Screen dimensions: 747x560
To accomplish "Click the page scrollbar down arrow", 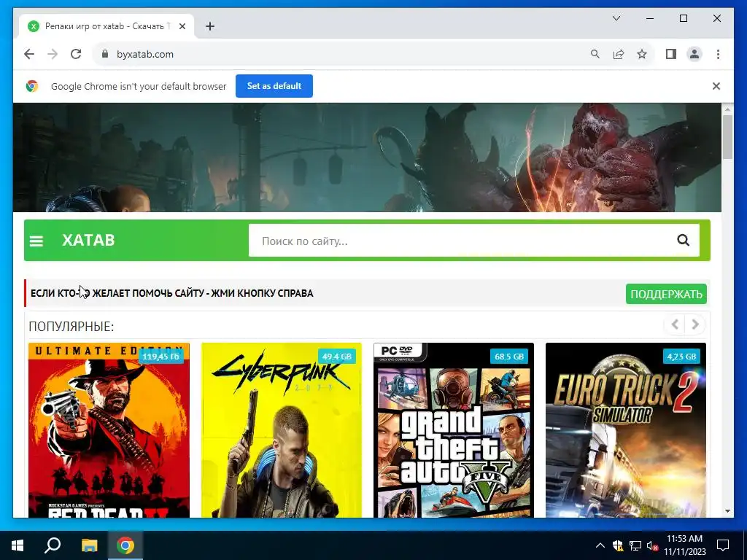I will pos(727,511).
